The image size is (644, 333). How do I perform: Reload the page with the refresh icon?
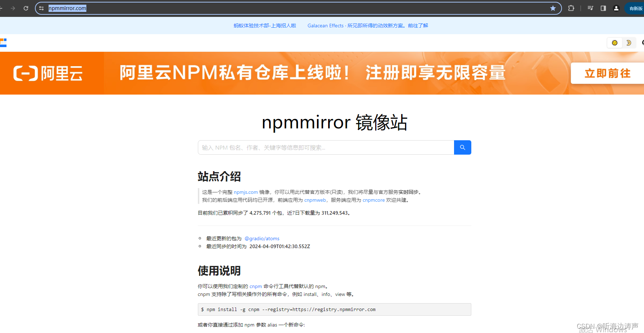click(26, 8)
